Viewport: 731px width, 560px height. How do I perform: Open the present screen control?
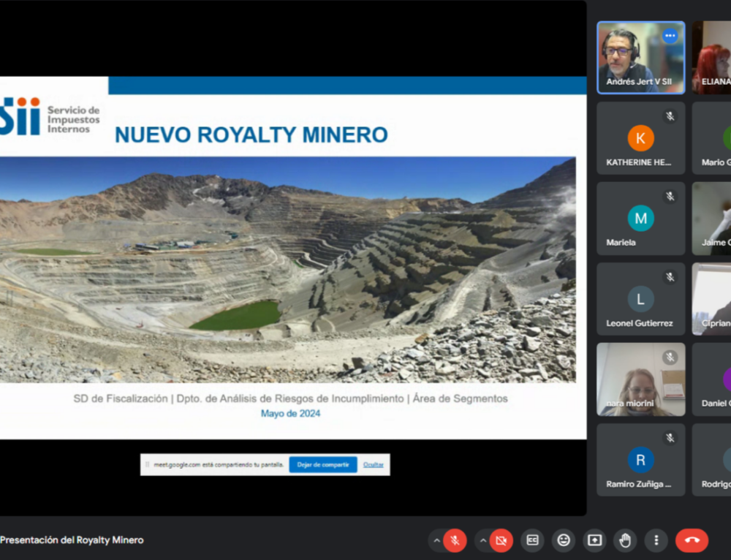[x=594, y=540]
